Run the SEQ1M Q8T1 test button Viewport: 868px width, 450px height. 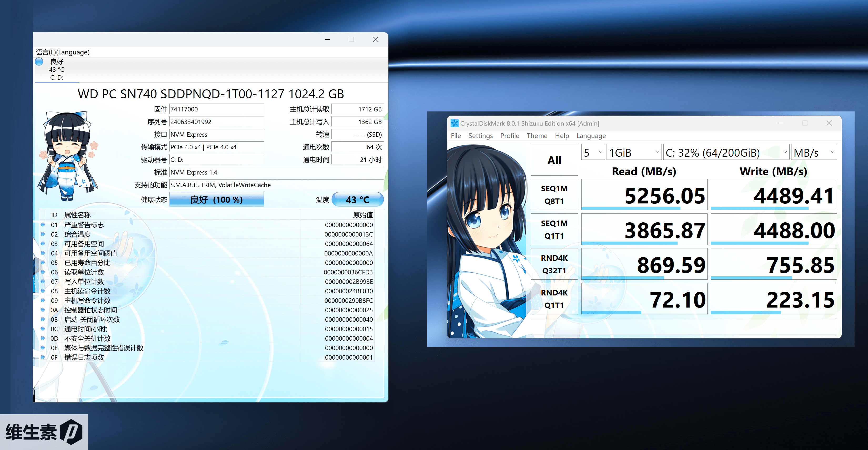(x=554, y=195)
